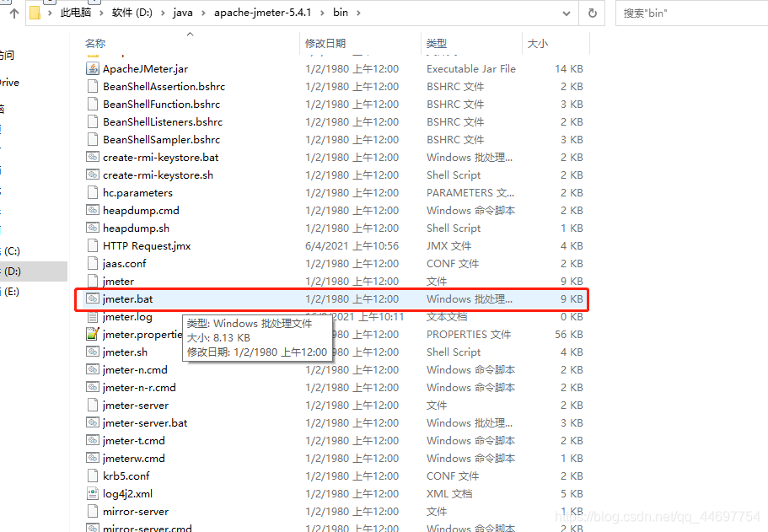Click the jmeter-n.cmd file icon
Image resolution: width=768 pixels, height=532 pixels.
93,369
